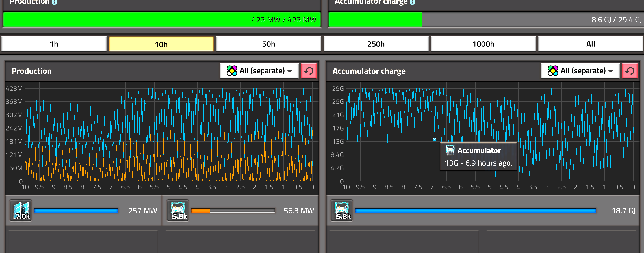644x253 pixels.
Task: Reset the Production graph filter
Action: click(309, 71)
